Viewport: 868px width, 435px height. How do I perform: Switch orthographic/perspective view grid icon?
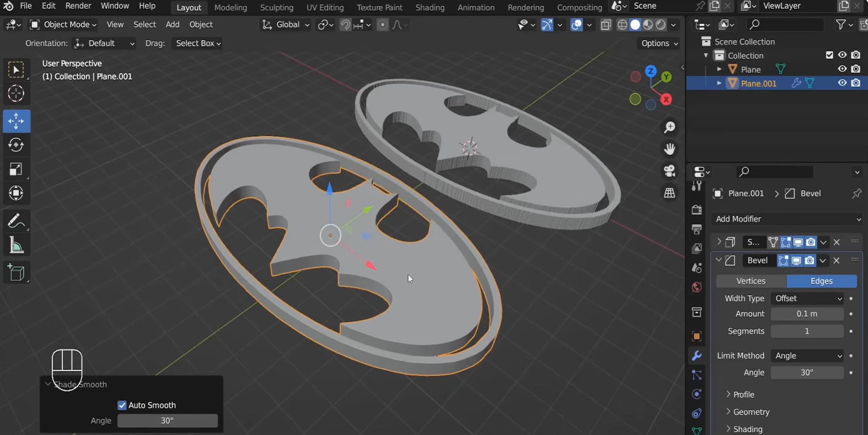click(669, 193)
